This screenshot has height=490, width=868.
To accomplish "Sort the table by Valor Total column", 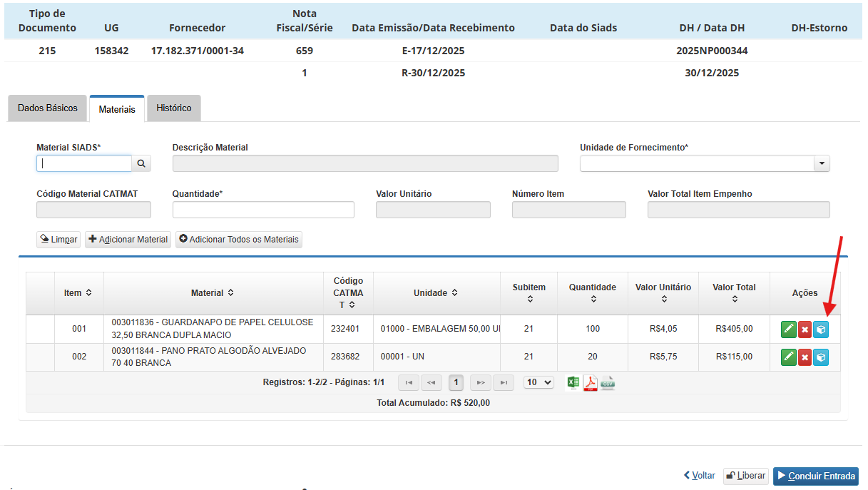I will tap(734, 292).
